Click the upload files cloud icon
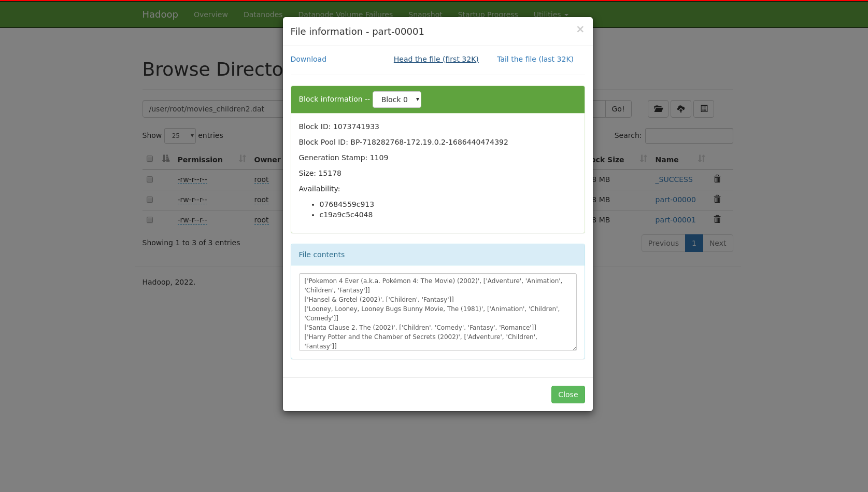868x492 pixels. (x=681, y=109)
